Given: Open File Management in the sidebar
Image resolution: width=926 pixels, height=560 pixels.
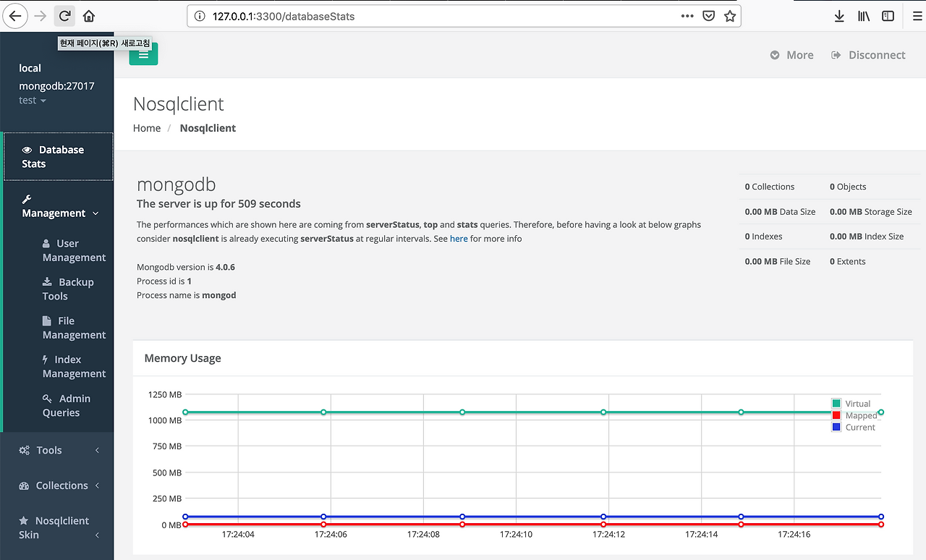Looking at the screenshot, I should click(x=74, y=328).
